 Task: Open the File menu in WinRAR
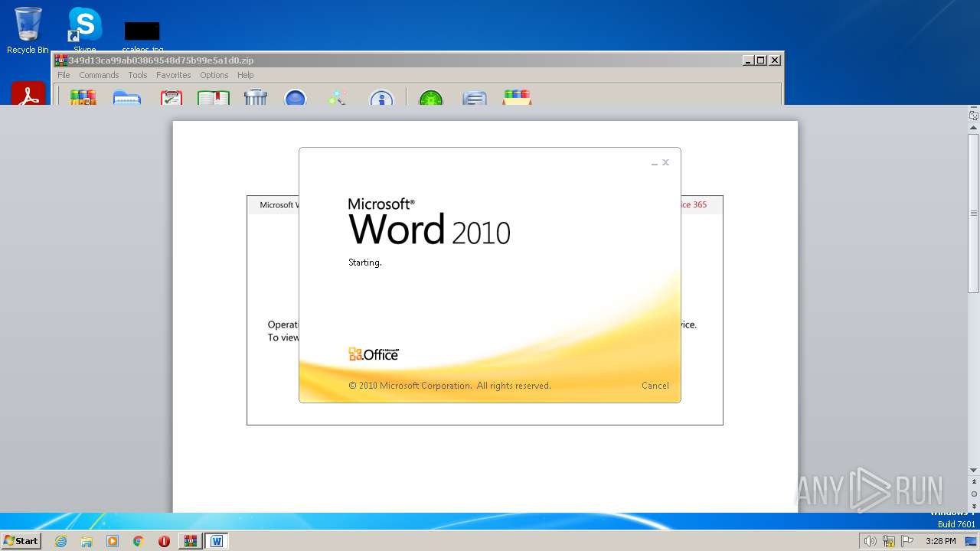64,75
